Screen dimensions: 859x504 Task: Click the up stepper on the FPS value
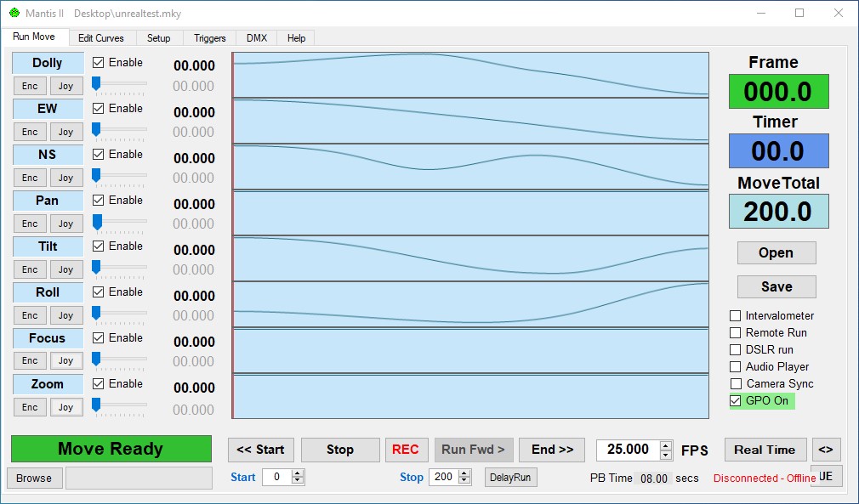point(665,446)
